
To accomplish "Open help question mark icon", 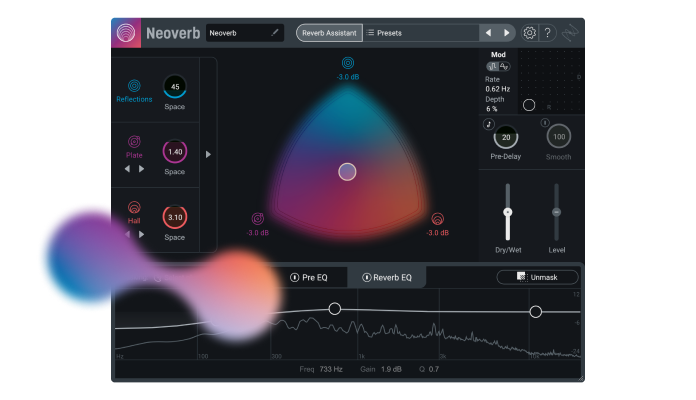I will pyautogui.click(x=548, y=33).
